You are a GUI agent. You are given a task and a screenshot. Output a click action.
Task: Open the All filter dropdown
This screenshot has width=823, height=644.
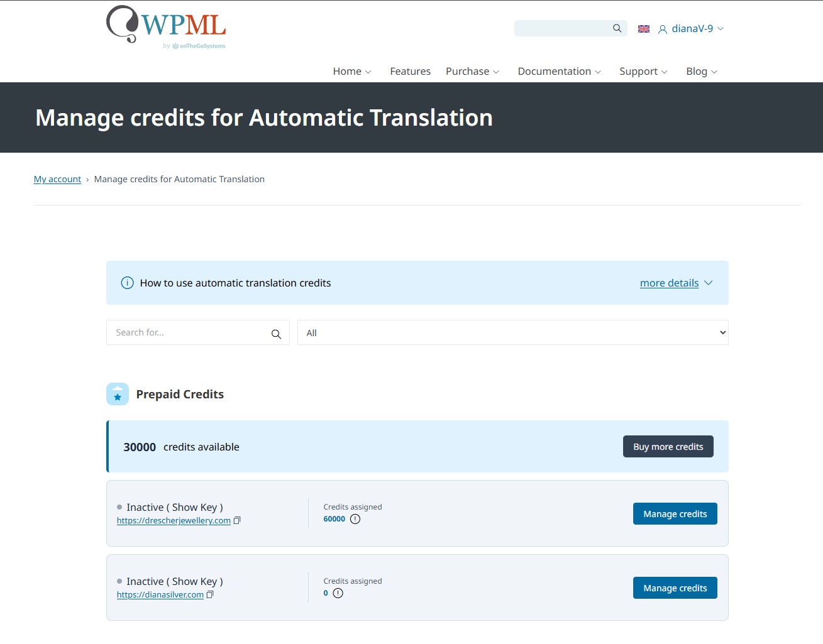pos(513,332)
